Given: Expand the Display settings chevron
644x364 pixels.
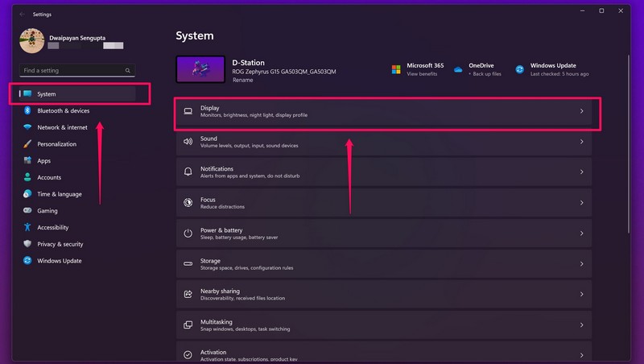Looking at the screenshot, I should (581, 111).
